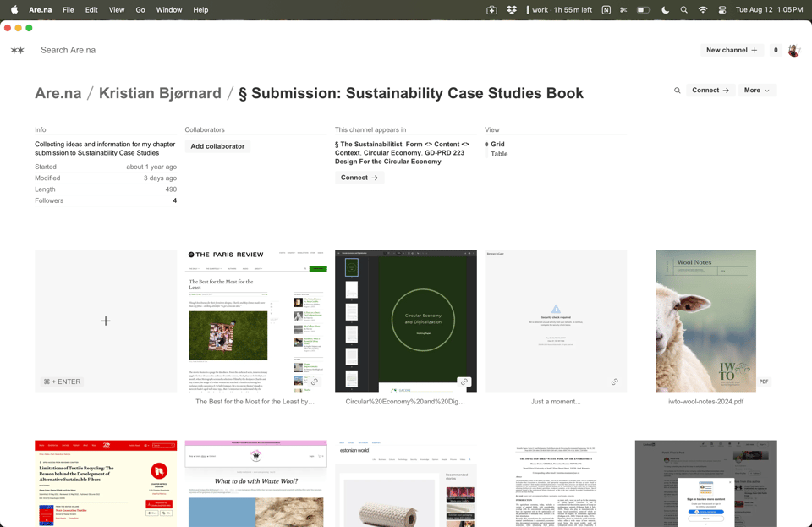Open the Edit menu
812x527 pixels.
[x=91, y=10]
